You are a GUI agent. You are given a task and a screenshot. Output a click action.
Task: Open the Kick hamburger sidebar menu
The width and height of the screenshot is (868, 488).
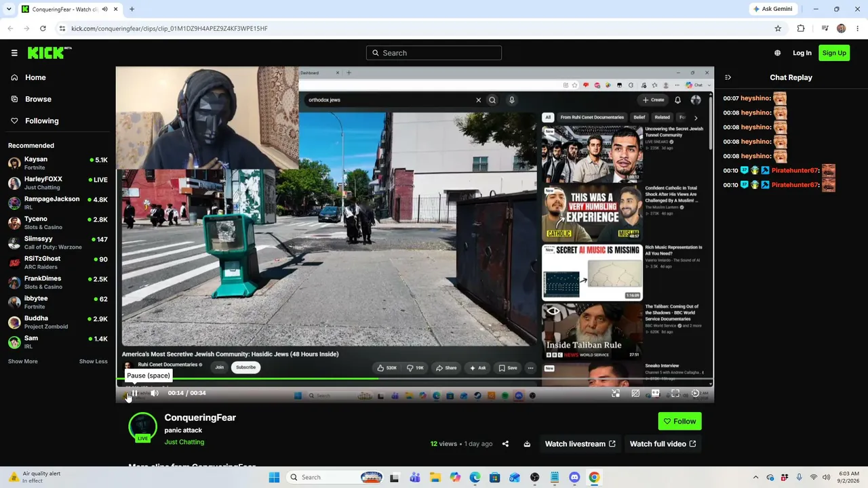[14, 53]
